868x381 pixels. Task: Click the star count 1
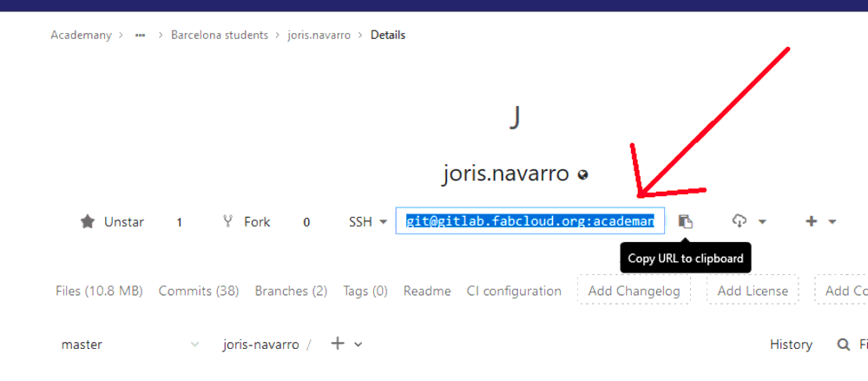point(180,223)
